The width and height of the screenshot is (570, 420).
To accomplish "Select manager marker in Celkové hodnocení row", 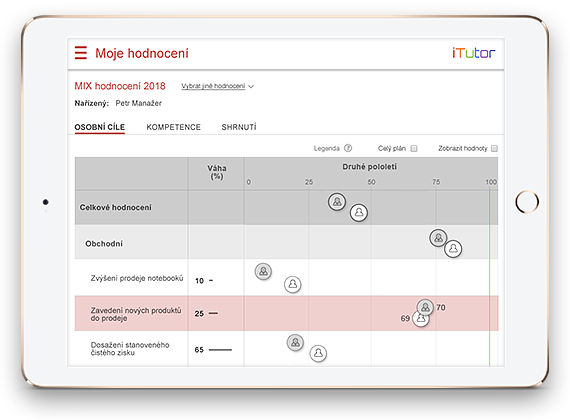I will [x=337, y=201].
